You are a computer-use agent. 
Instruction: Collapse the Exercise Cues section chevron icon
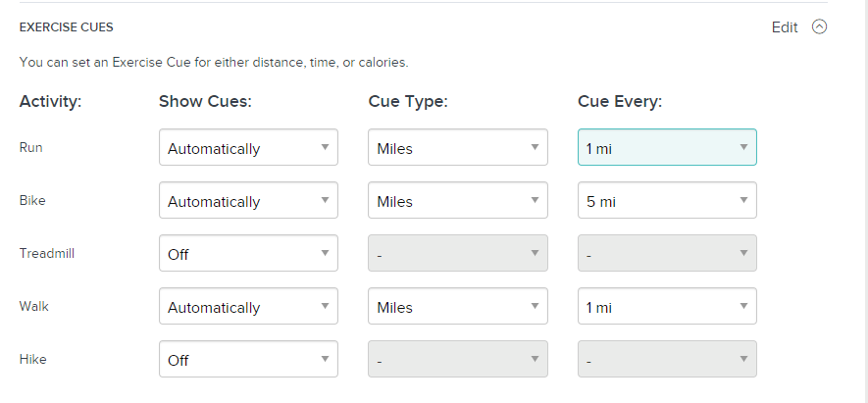pos(819,26)
